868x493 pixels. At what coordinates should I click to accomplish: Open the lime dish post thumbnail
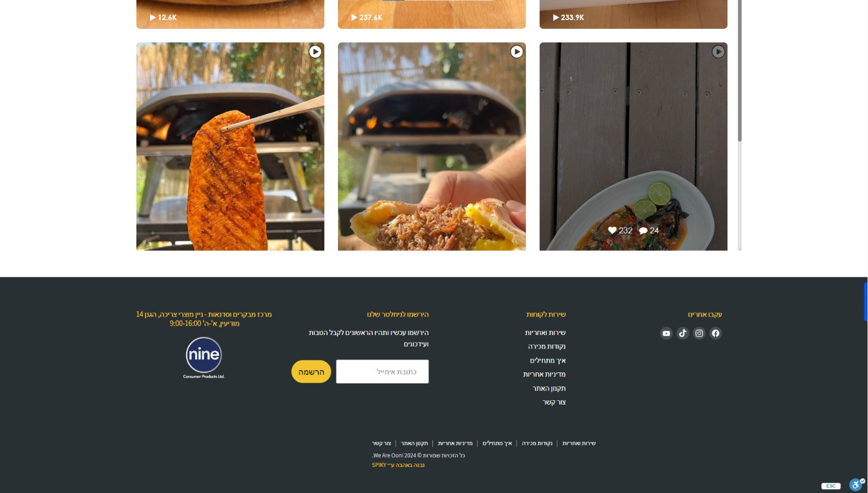point(633,147)
